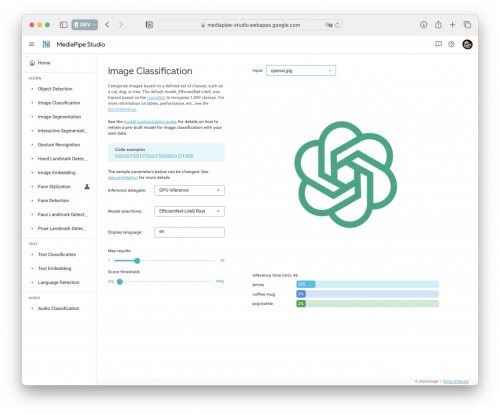500x414 pixels.
Task: Reload the page in address bar
Action: pyautogui.click(x=337, y=25)
